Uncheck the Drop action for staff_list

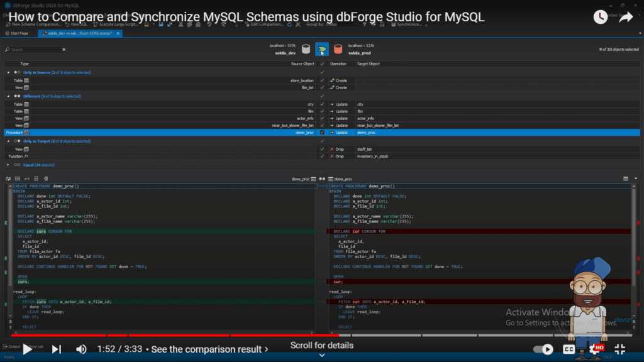coord(322,148)
